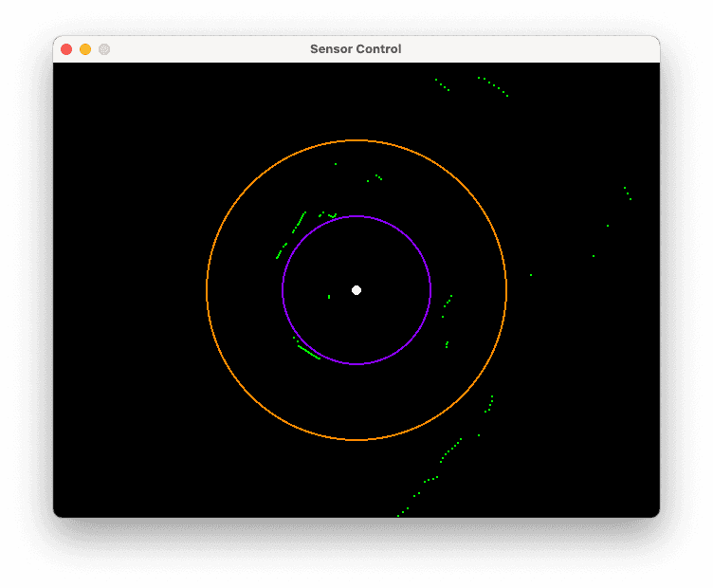The height and width of the screenshot is (588, 713).
Task: Click green dot cluster at far right edge
Action: [x=627, y=193]
